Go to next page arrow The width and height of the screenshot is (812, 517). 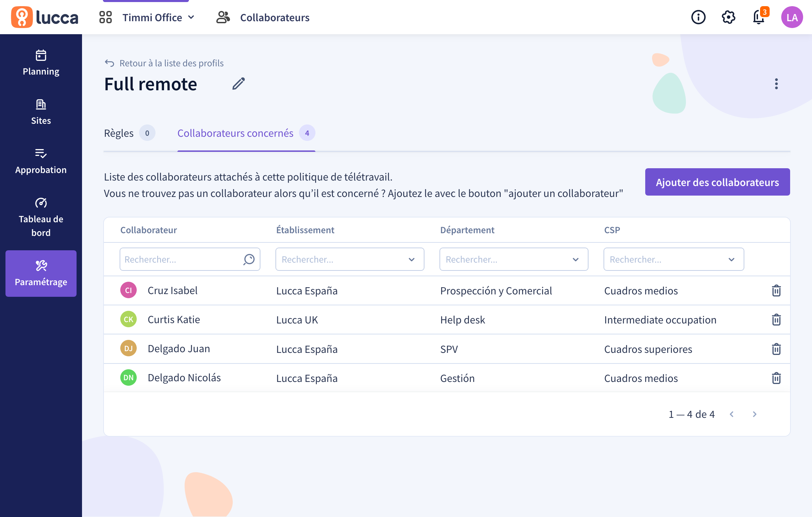pos(755,414)
